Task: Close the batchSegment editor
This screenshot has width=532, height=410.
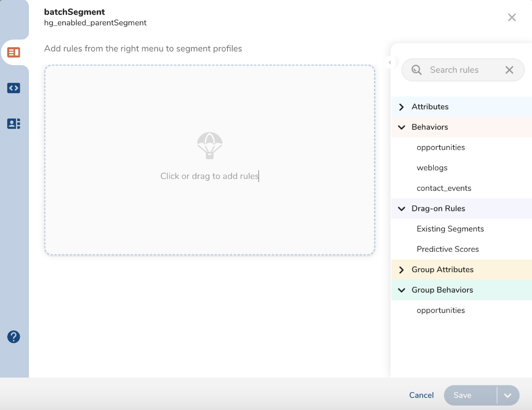Action: click(x=512, y=18)
